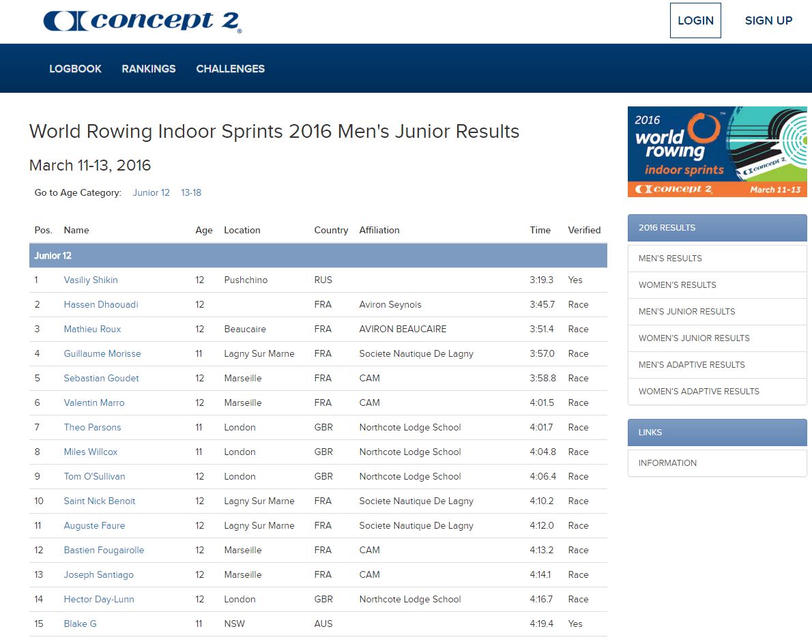Open Blake G's profile
This screenshot has height=644, width=812.
click(80, 624)
